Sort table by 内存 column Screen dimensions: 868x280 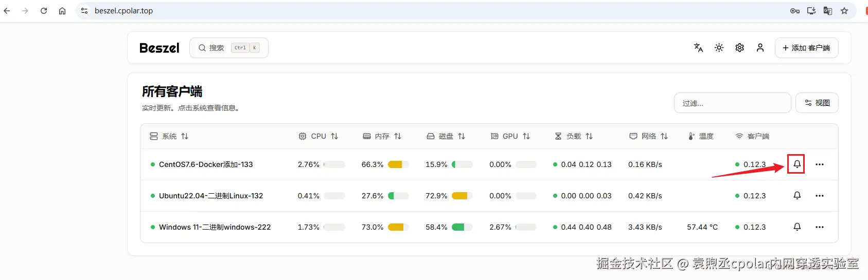[382, 136]
